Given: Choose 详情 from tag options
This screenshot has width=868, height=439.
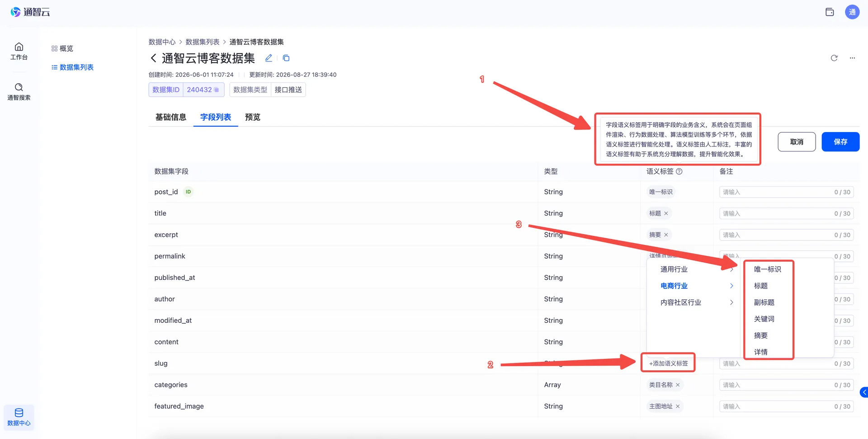Looking at the screenshot, I should tap(761, 352).
